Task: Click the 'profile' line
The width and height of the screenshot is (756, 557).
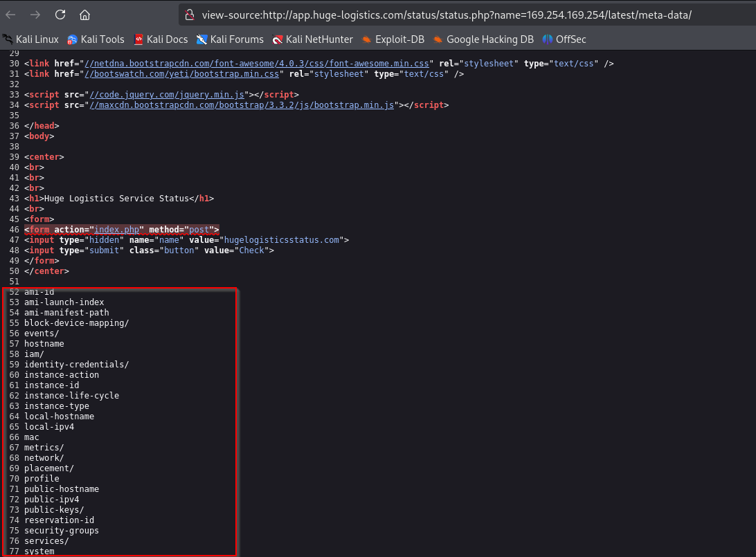Action: pos(42,479)
